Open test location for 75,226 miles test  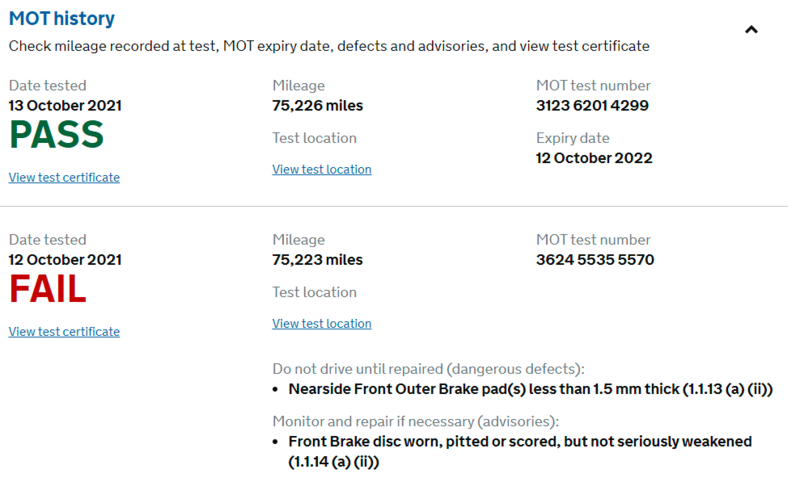tap(321, 169)
